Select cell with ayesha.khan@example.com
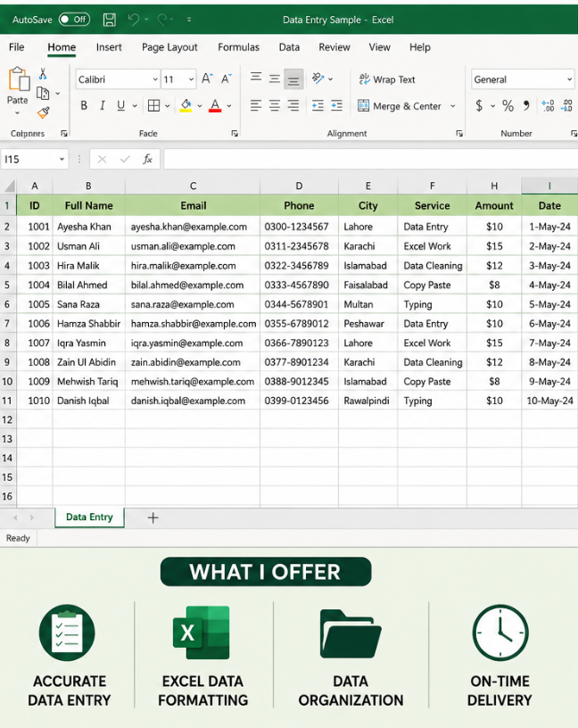This screenshot has width=578, height=728. tap(193, 227)
